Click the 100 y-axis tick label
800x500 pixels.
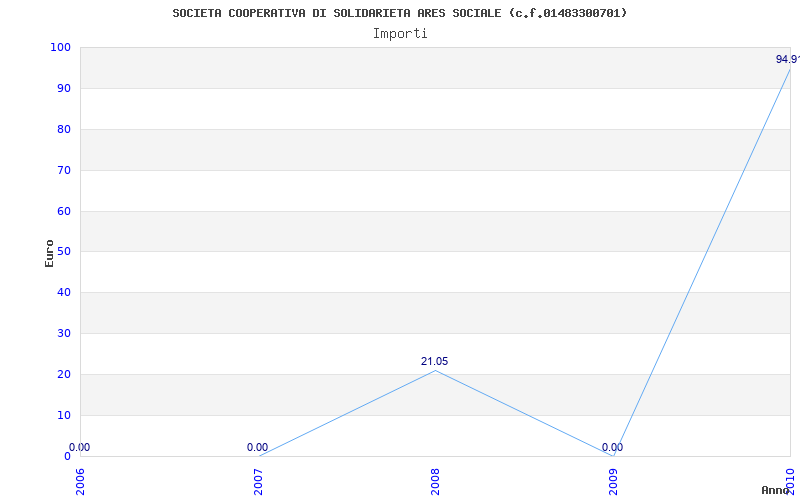[59, 47]
